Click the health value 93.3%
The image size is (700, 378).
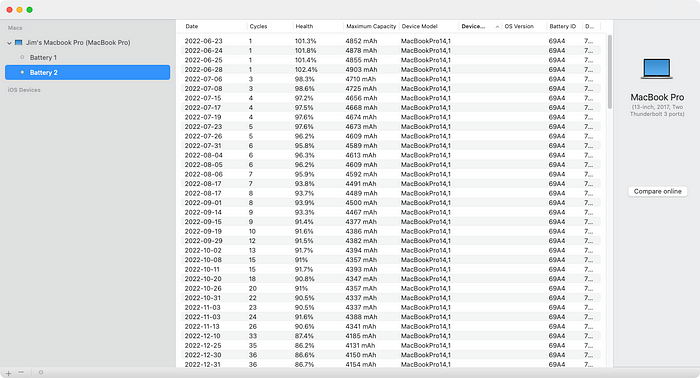click(304, 212)
